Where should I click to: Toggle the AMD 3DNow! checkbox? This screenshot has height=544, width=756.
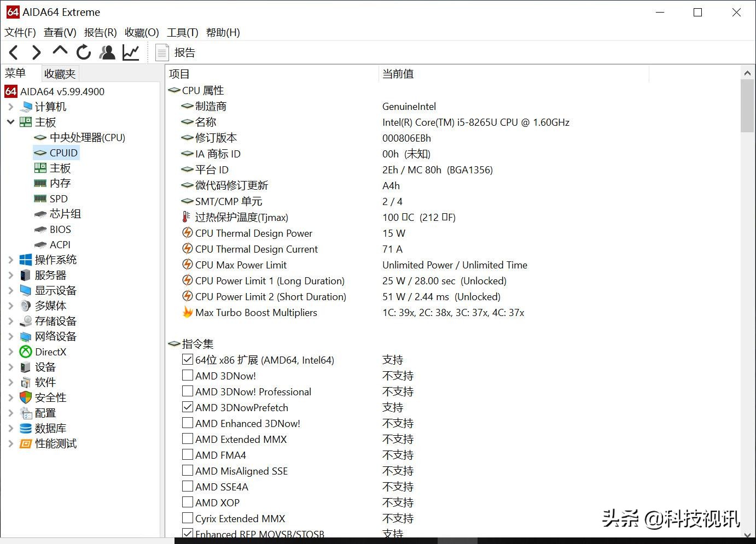(x=188, y=375)
